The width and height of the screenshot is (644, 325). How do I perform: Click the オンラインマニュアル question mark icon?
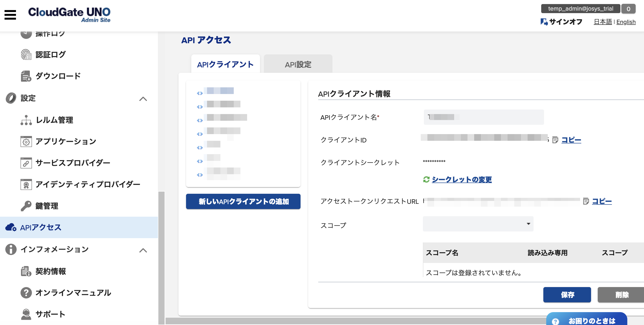(26, 293)
